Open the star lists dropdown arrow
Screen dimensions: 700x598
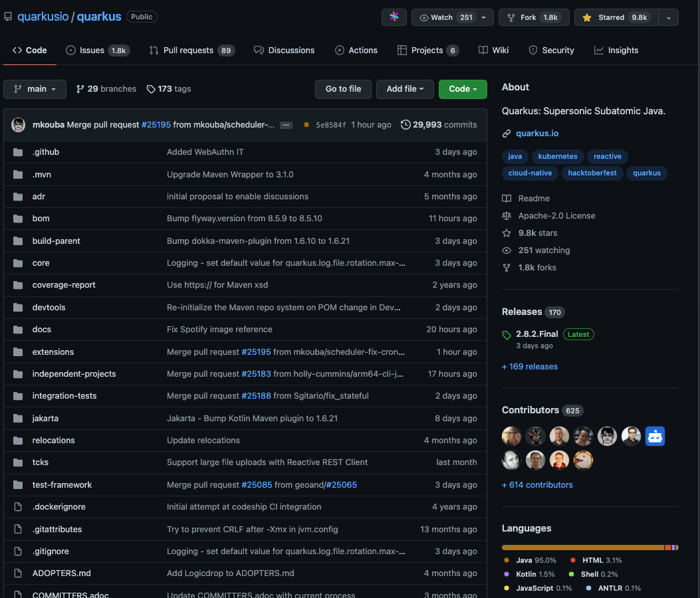click(668, 18)
